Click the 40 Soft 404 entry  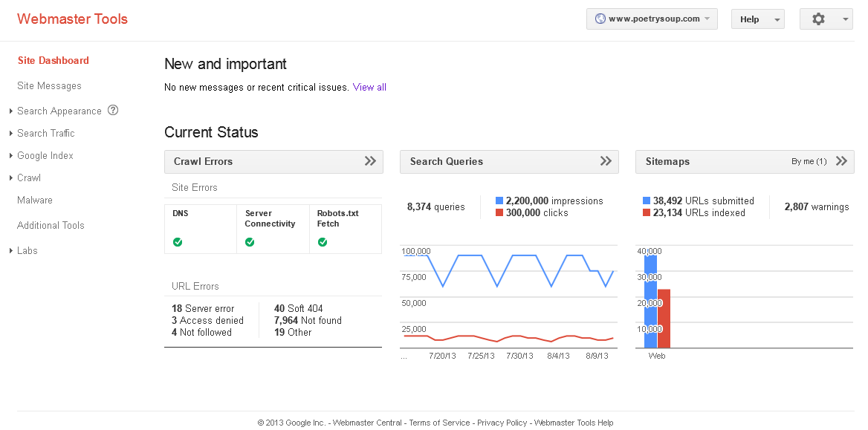299,309
